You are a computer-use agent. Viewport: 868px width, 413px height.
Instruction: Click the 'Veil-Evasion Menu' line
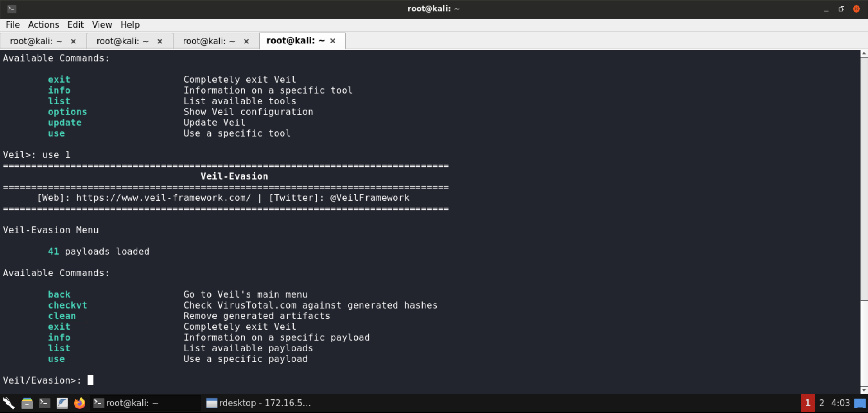coord(51,230)
